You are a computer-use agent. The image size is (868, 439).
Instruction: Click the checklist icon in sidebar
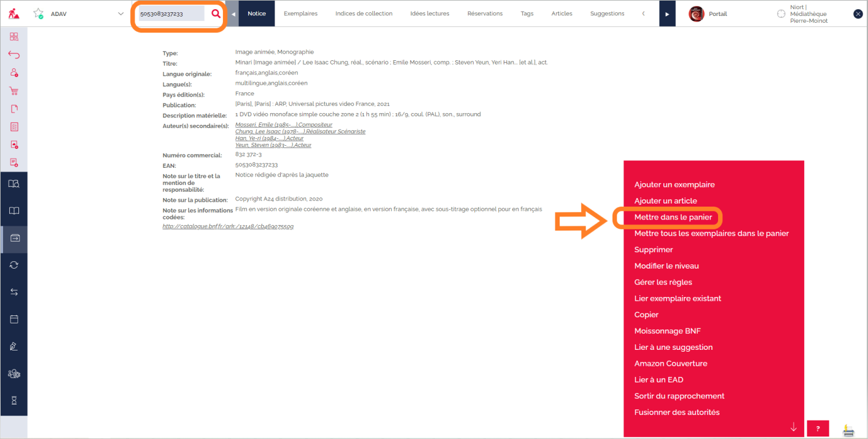(x=14, y=127)
